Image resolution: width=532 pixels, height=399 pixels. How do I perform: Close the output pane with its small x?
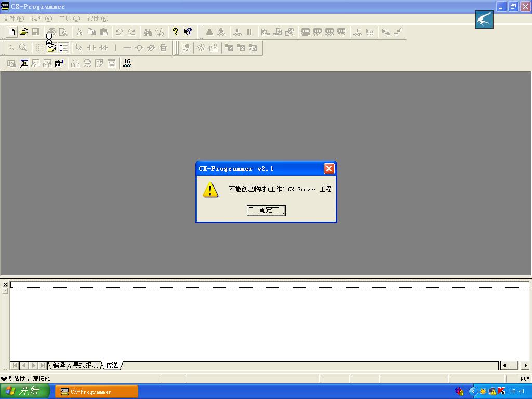(5, 284)
